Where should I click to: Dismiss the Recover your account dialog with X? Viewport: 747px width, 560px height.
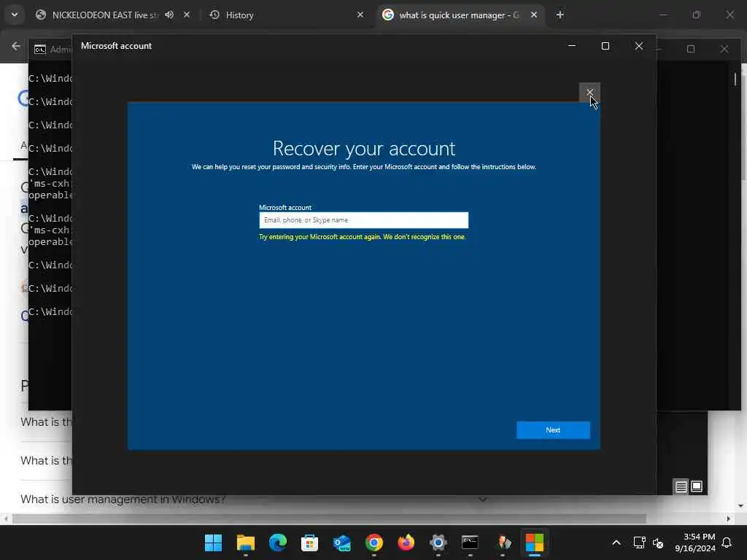tap(589, 92)
